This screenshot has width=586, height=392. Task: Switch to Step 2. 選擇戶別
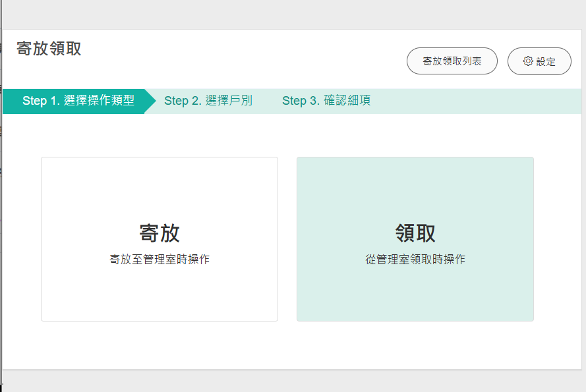tap(208, 101)
